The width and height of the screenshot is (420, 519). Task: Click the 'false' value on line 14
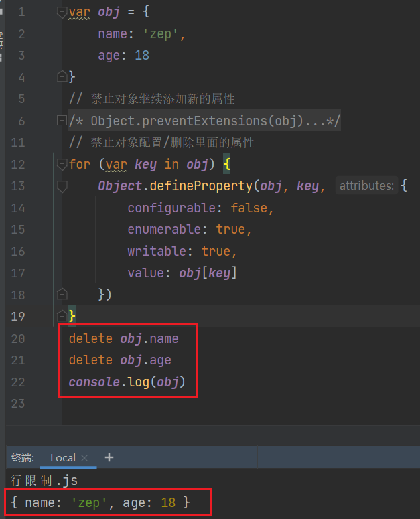pyautogui.click(x=249, y=208)
